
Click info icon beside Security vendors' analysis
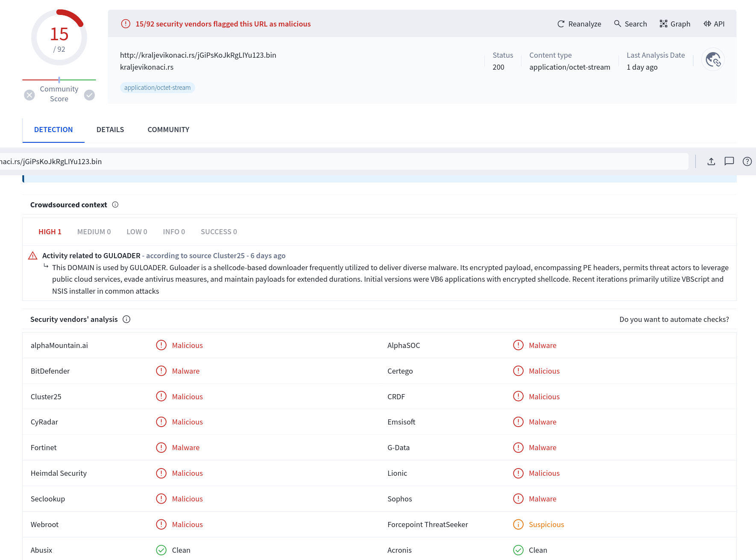click(126, 319)
